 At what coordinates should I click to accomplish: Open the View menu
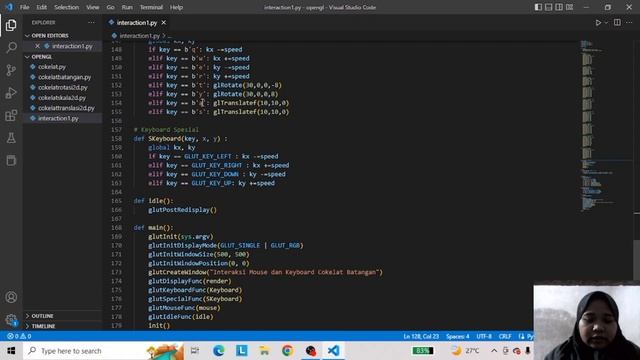point(93,7)
